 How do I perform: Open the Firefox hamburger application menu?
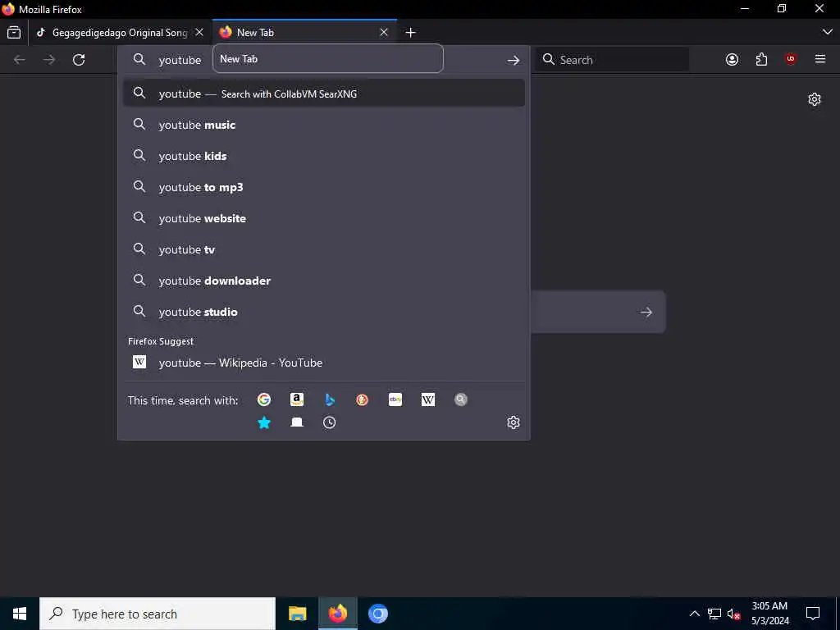tap(820, 59)
